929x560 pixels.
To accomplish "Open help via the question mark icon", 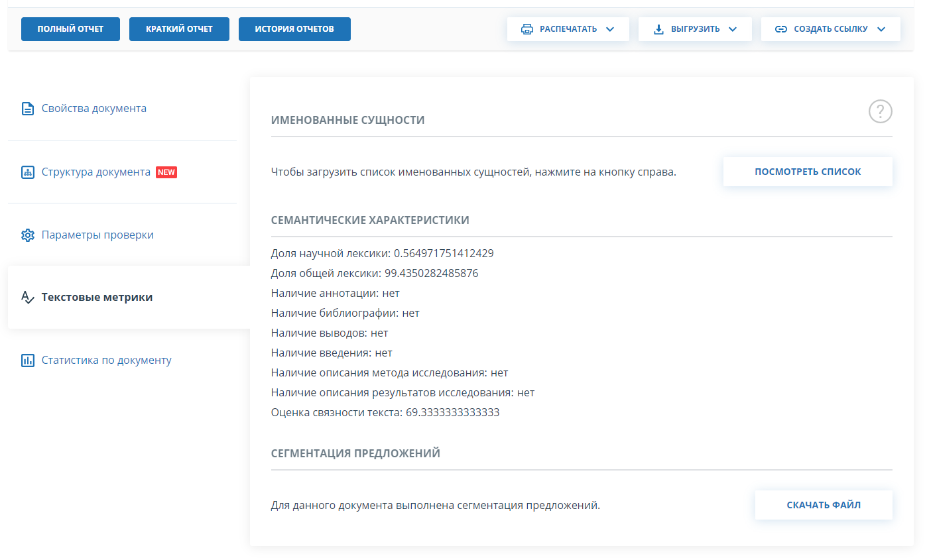I will click(x=880, y=111).
